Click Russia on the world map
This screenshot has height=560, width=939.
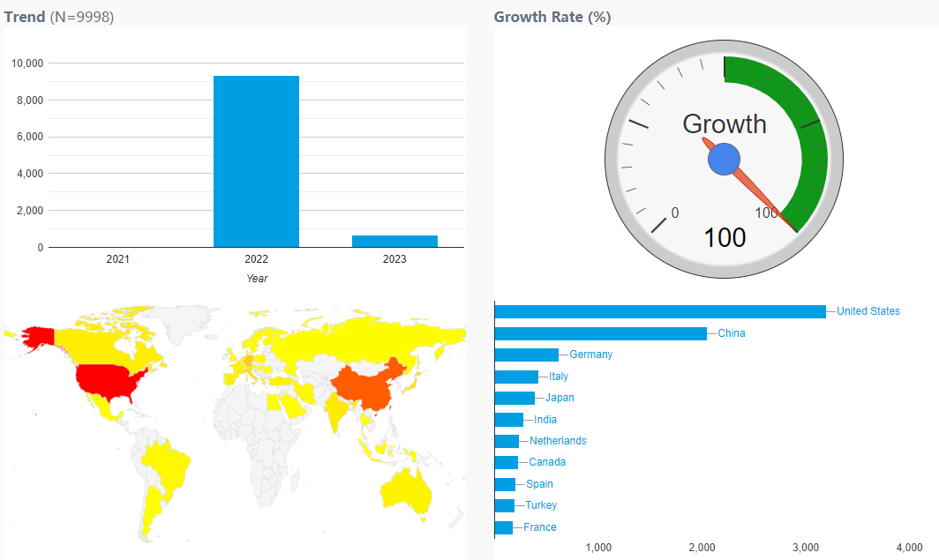[365, 340]
